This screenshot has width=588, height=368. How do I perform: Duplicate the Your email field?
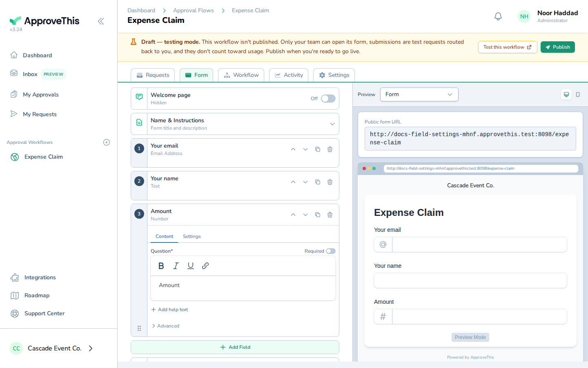pyautogui.click(x=318, y=149)
